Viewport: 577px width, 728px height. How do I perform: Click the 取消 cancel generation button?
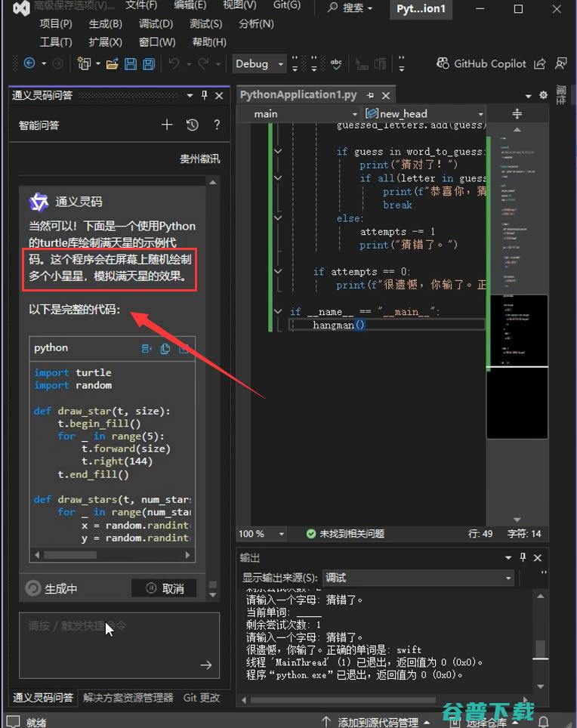point(164,588)
